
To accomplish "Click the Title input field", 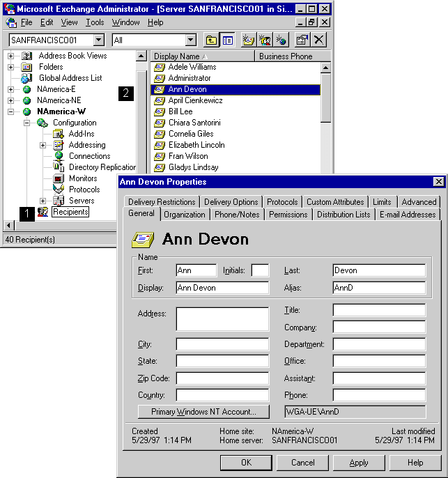I will click(x=379, y=310).
